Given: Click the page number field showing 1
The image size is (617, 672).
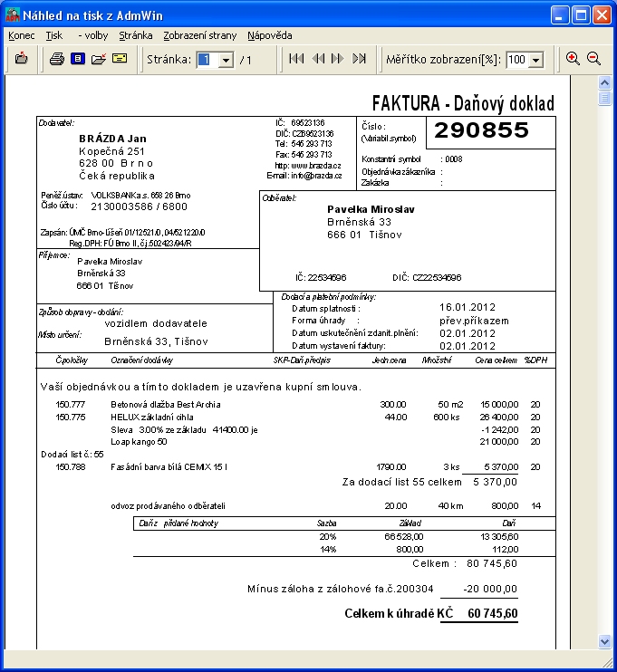Looking at the screenshot, I should (207, 60).
